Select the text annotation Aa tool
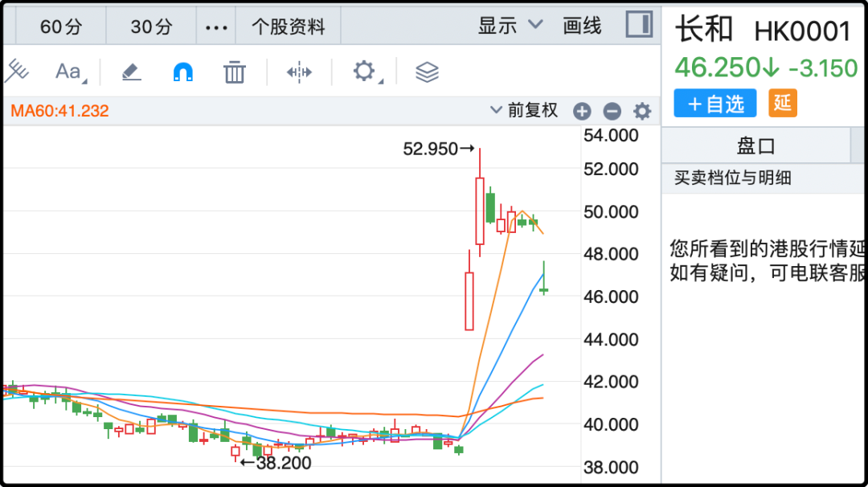 coord(69,72)
